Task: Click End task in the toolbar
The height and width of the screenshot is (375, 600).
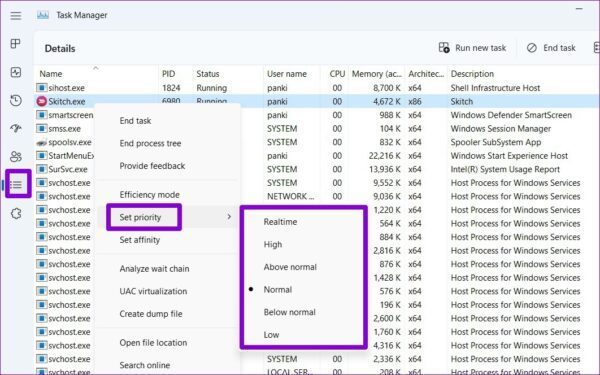Action: pyautogui.click(x=551, y=48)
